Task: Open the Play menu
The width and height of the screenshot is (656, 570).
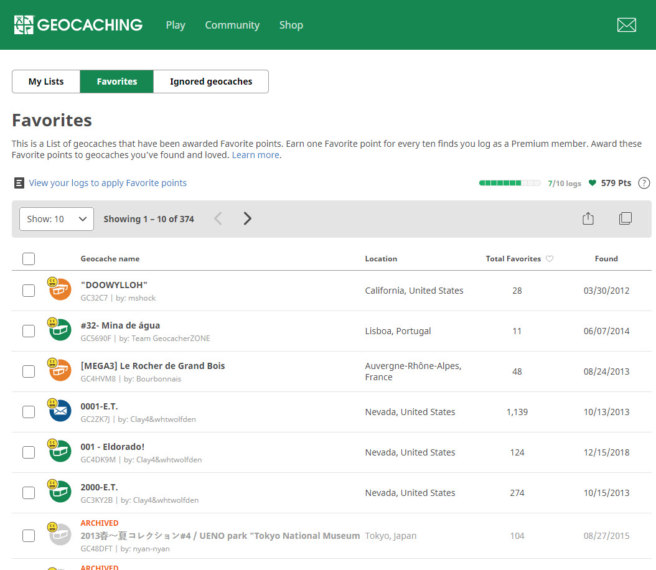Action: click(175, 25)
